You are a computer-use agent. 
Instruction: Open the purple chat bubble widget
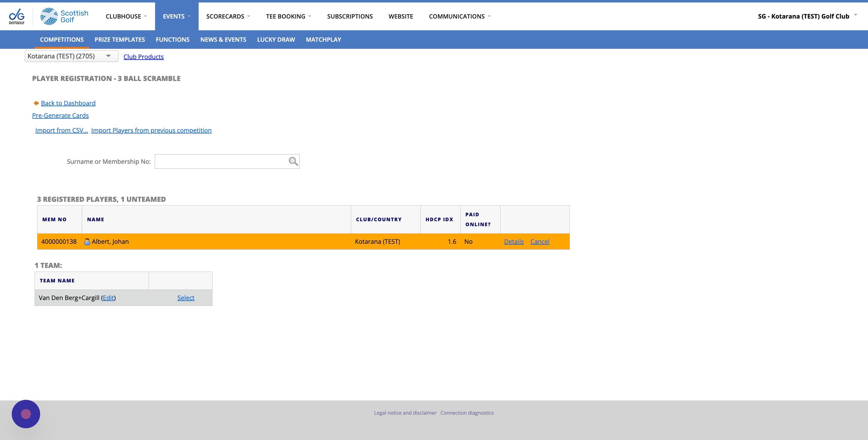(26, 414)
